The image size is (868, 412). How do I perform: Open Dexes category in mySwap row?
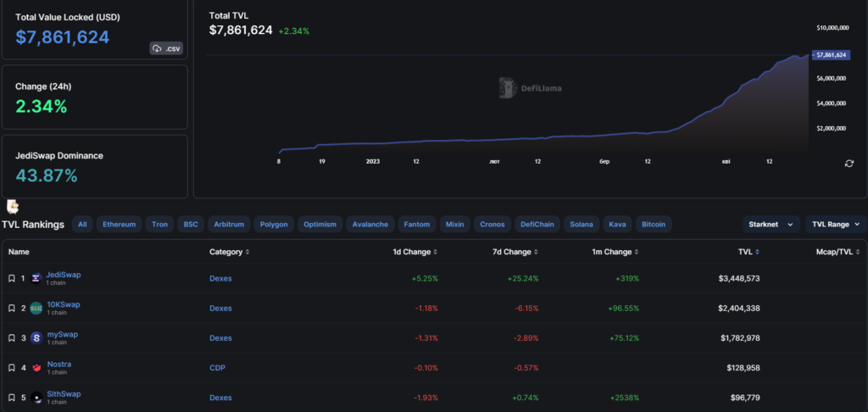click(220, 338)
